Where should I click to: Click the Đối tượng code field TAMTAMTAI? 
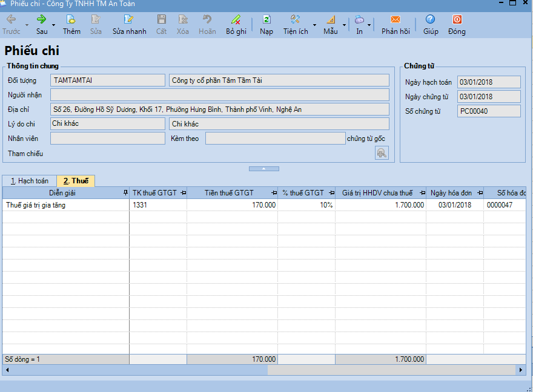tap(108, 80)
